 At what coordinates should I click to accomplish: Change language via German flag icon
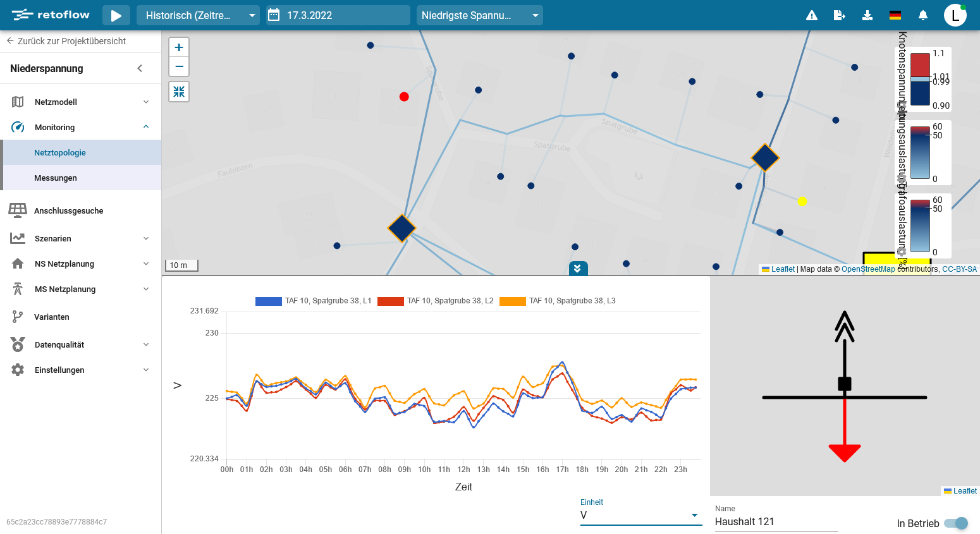point(895,15)
